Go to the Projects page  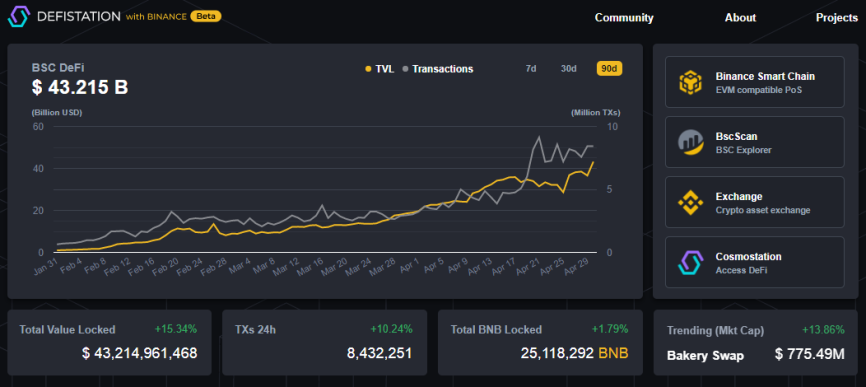[x=837, y=18]
